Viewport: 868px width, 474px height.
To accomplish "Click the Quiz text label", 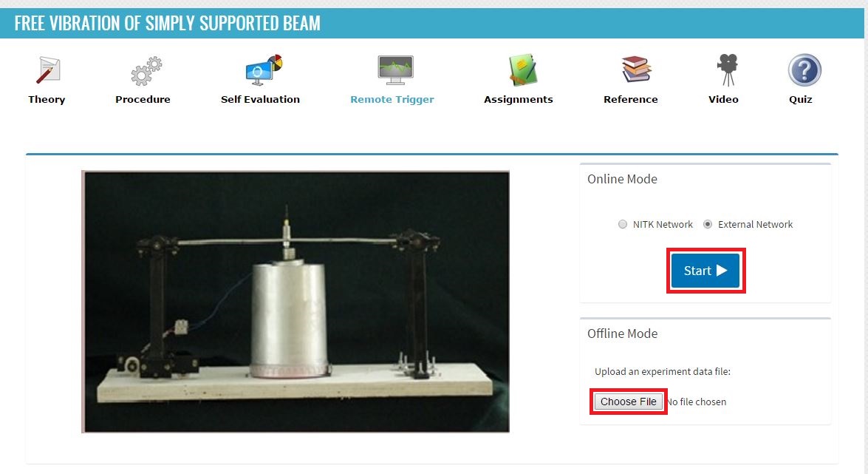I will [801, 99].
